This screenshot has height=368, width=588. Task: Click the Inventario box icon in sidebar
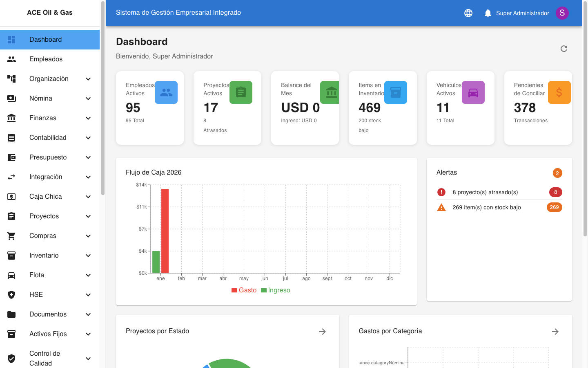point(11,255)
